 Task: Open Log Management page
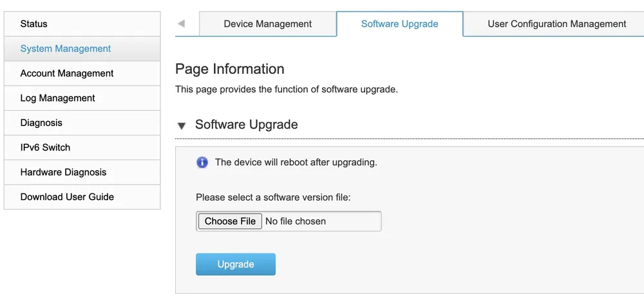[82, 98]
